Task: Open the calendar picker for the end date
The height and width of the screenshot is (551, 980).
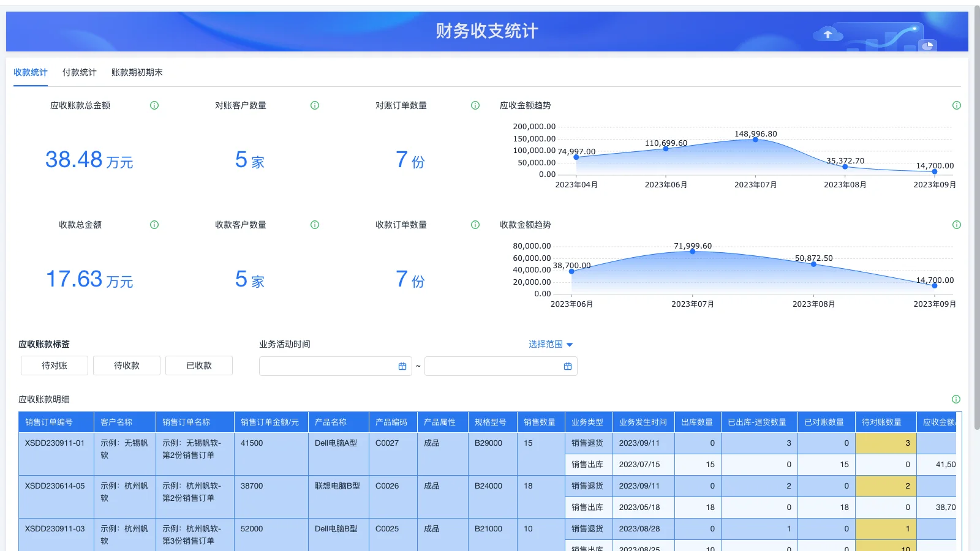Action: [567, 365]
